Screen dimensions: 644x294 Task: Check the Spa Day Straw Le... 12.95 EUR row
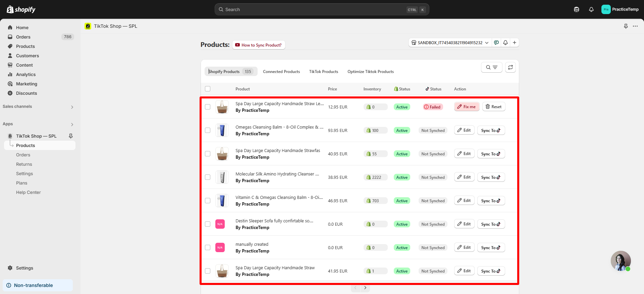[208, 107]
